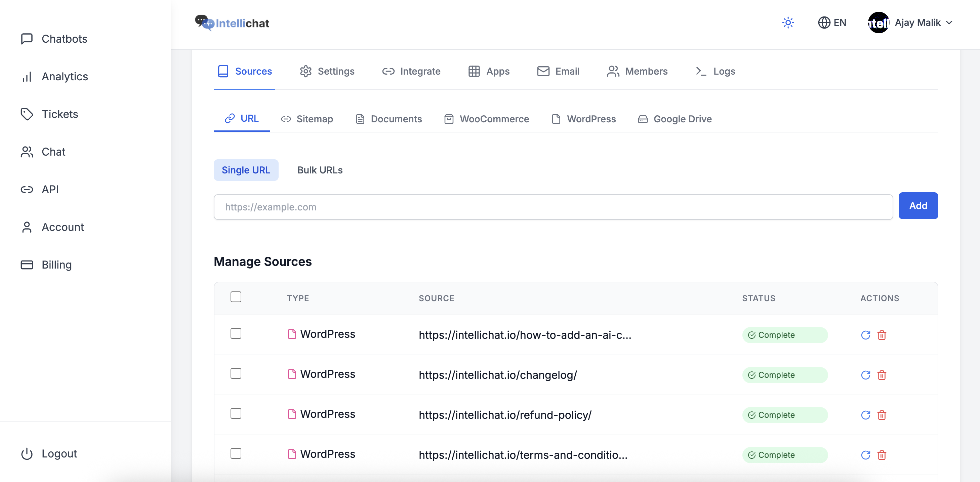Image resolution: width=980 pixels, height=482 pixels.
Task: Click the Add button
Action: [x=918, y=205]
